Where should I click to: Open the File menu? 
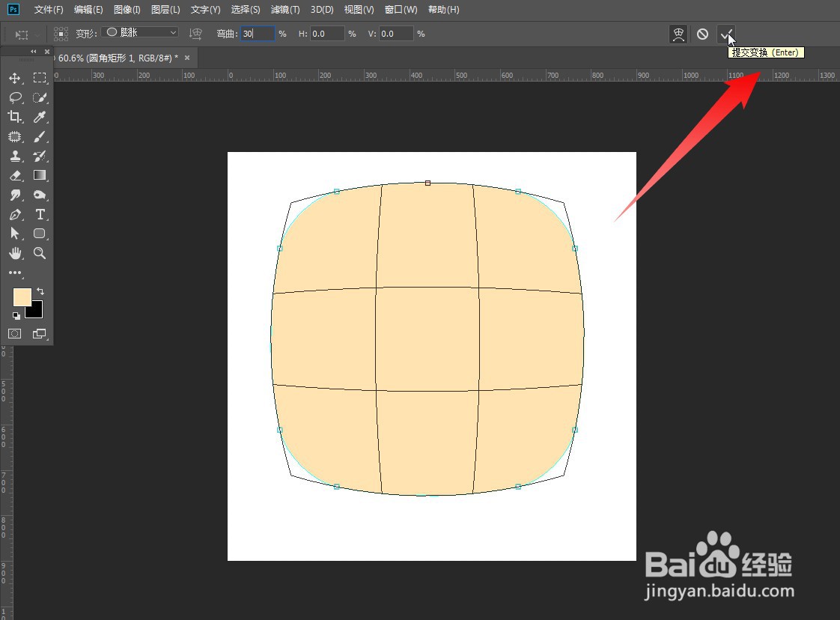coord(48,10)
